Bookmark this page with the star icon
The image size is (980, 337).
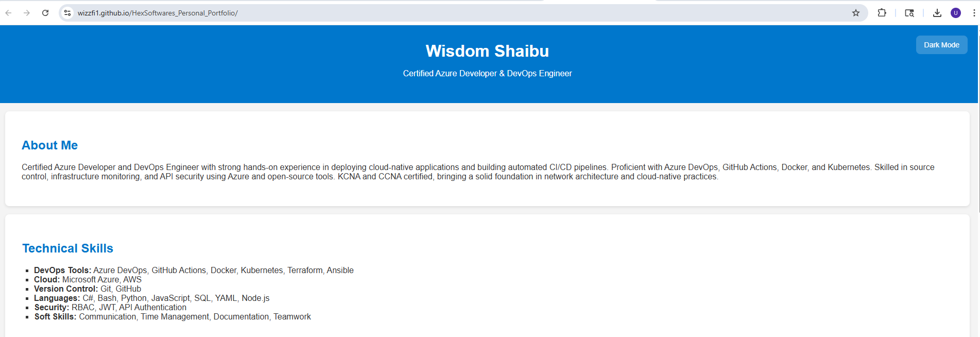coord(856,13)
